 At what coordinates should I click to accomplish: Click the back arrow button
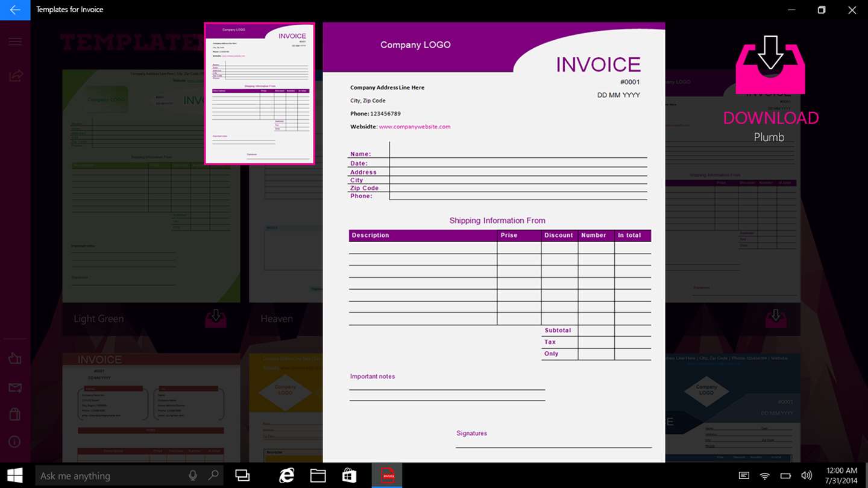click(15, 10)
